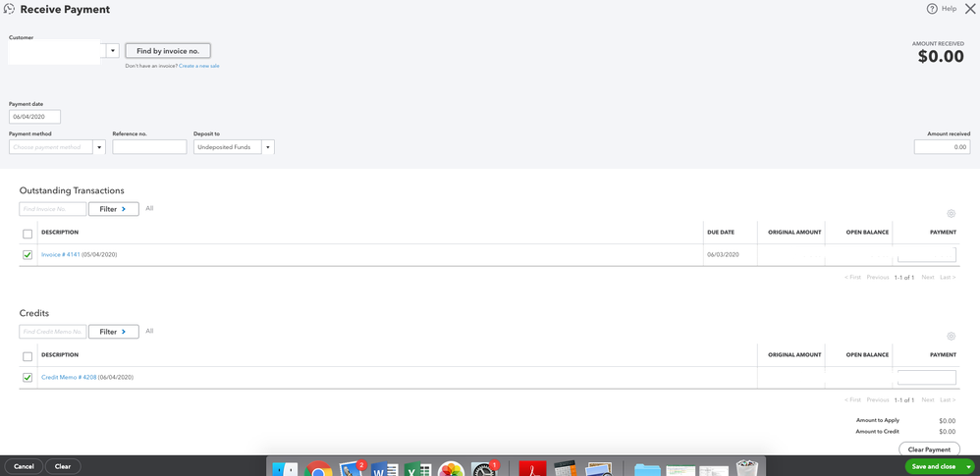
Task: Open minimized spreadsheet window in dock
Action: [x=681, y=470]
